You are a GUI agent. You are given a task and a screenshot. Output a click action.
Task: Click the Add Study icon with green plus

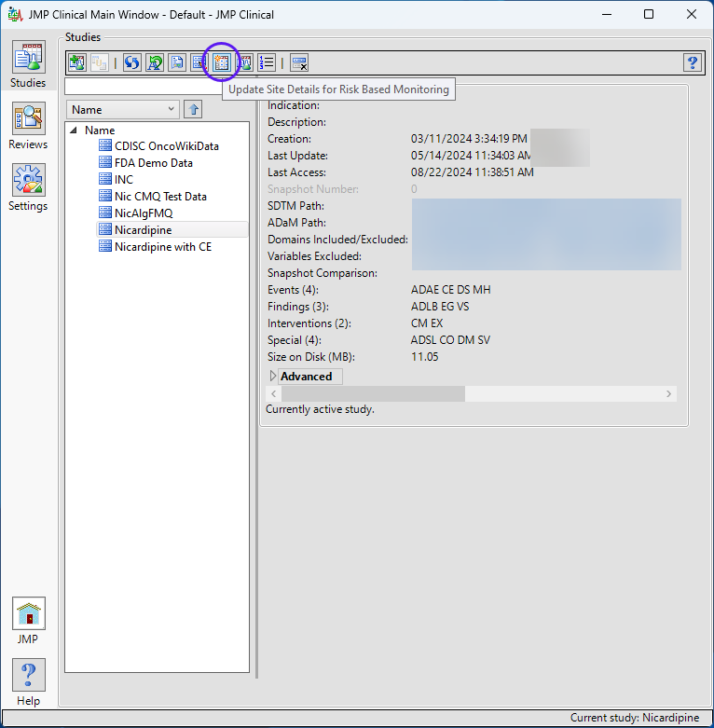77,62
